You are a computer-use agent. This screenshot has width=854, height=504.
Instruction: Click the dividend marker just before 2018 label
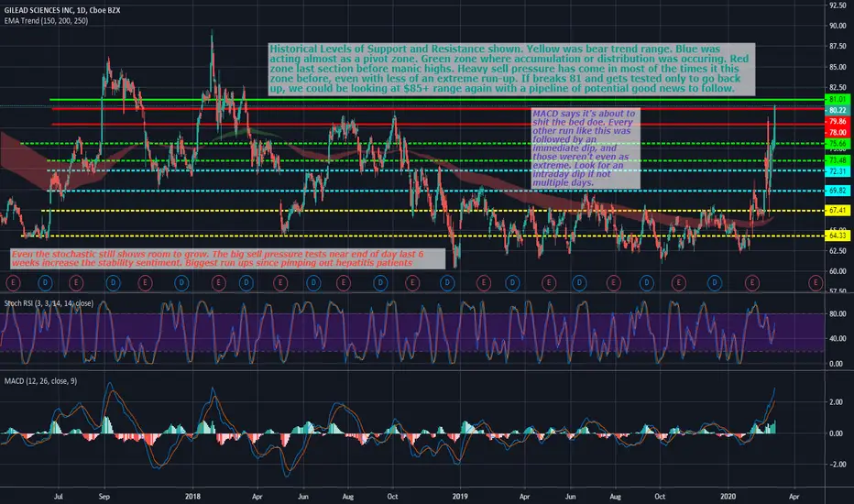click(x=181, y=283)
